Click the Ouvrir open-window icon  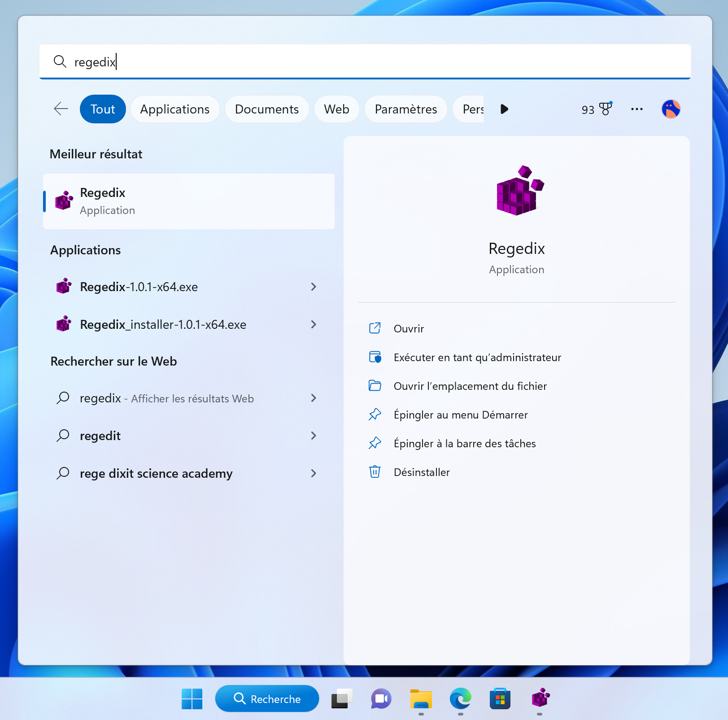pos(375,328)
